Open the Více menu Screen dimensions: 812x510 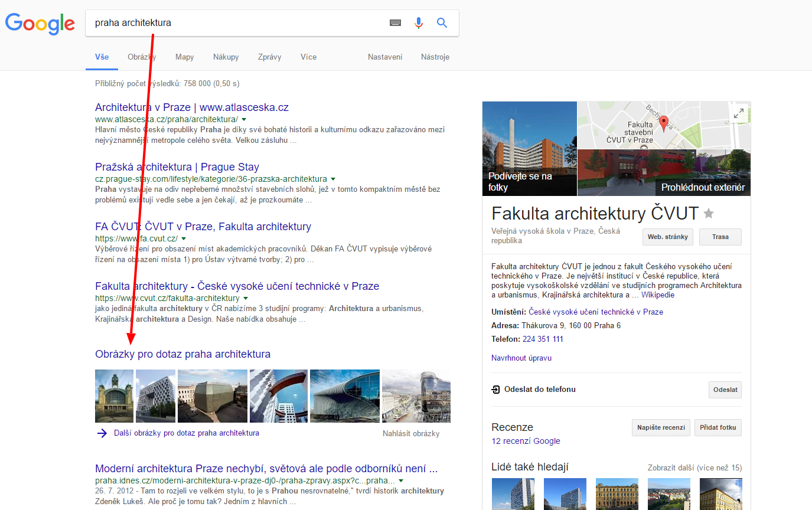[x=308, y=57]
